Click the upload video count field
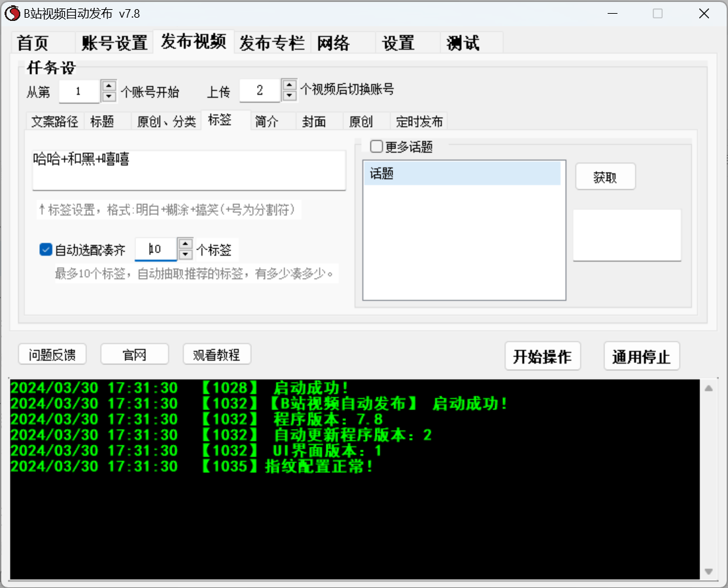Viewport: 728px width, 588px height. [x=260, y=90]
